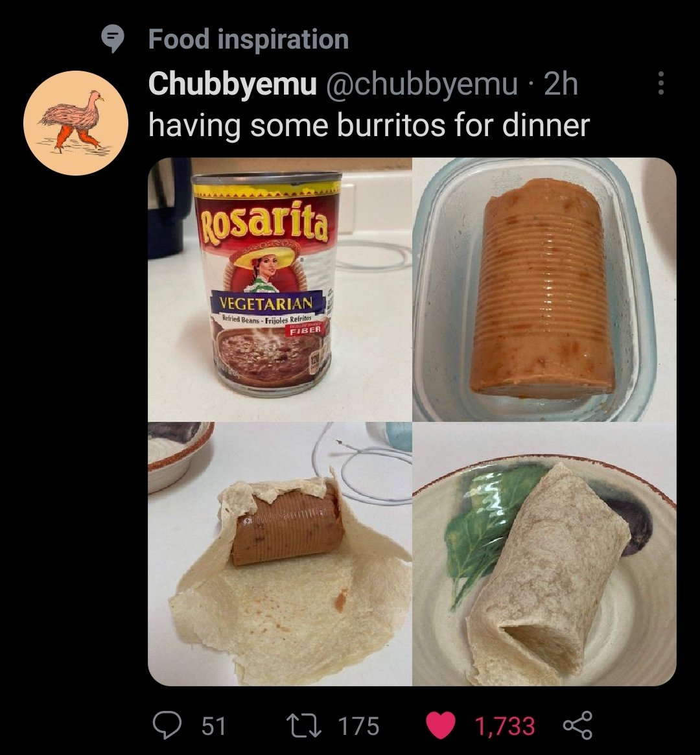Viewport: 700px width, 755px height.
Task: Open the three-dot more options menu
Action: [661, 84]
